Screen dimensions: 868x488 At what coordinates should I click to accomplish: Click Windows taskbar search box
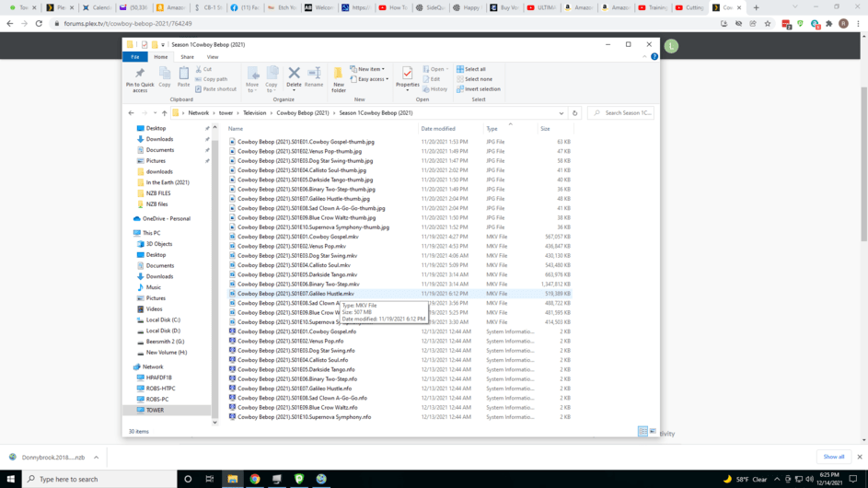tap(99, 479)
